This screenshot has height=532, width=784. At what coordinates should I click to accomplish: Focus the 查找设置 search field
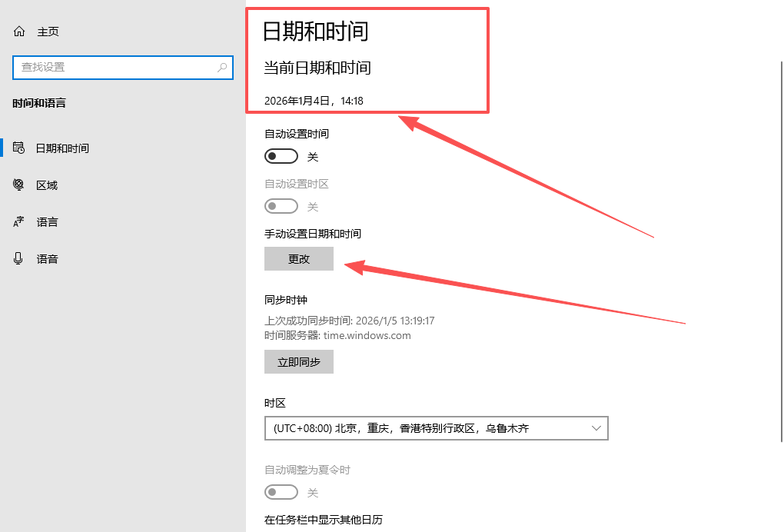115,68
